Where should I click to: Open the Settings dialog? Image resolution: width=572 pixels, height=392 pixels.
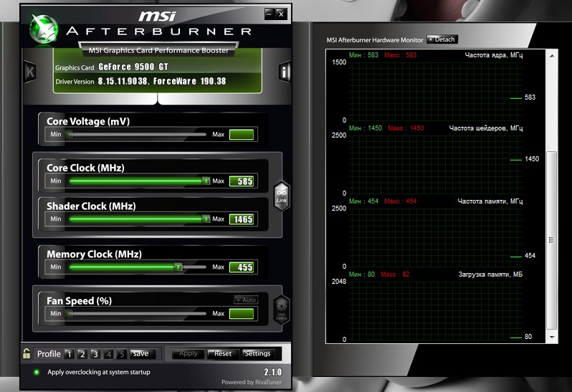pyautogui.click(x=257, y=353)
